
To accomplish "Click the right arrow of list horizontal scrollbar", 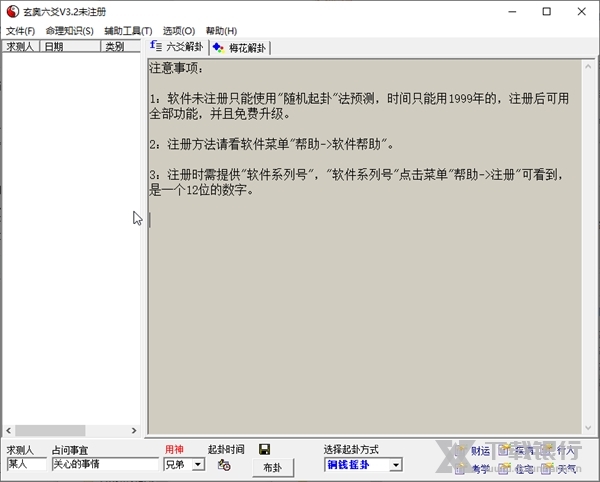I will click(134, 430).
